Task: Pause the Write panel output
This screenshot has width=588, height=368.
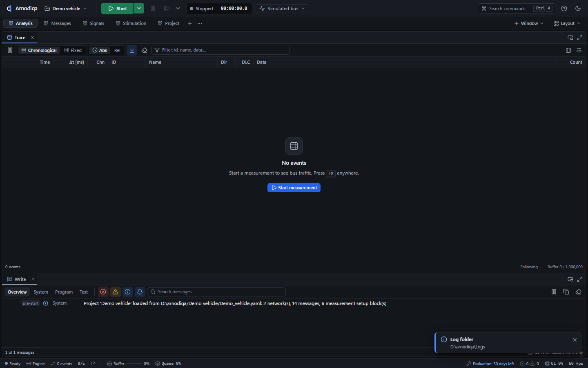Action: click(554, 292)
